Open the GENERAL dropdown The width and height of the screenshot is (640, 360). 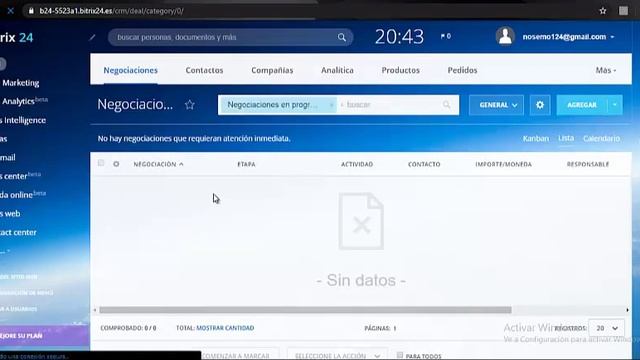(496, 105)
